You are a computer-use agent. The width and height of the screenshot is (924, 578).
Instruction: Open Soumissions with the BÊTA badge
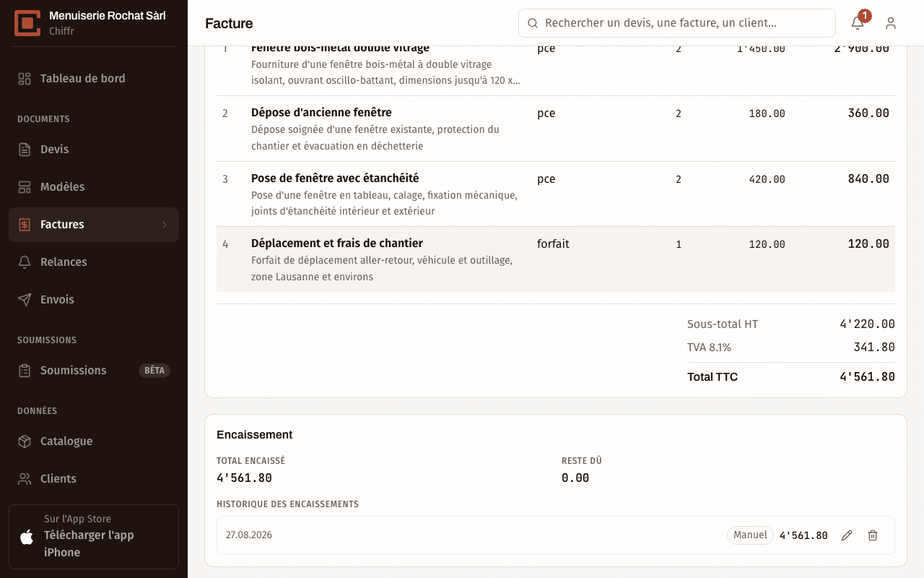click(94, 371)
